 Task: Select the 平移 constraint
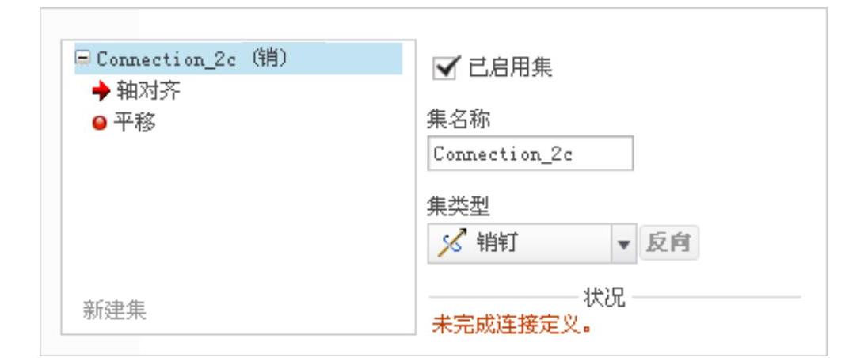135,122
